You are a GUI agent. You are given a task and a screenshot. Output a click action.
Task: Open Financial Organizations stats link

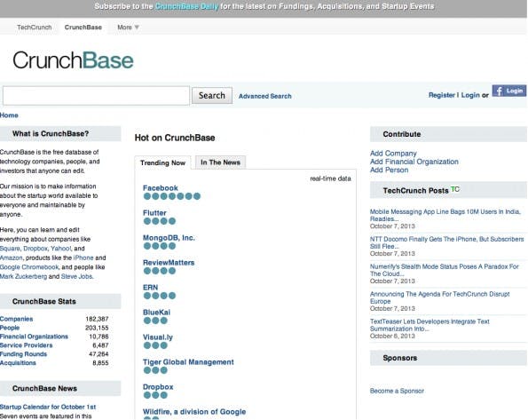tap(34, 337)
